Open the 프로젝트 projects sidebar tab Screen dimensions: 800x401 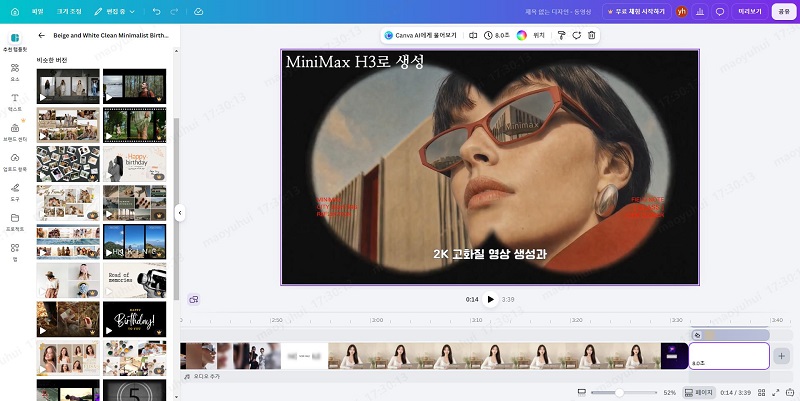(15, 222)
